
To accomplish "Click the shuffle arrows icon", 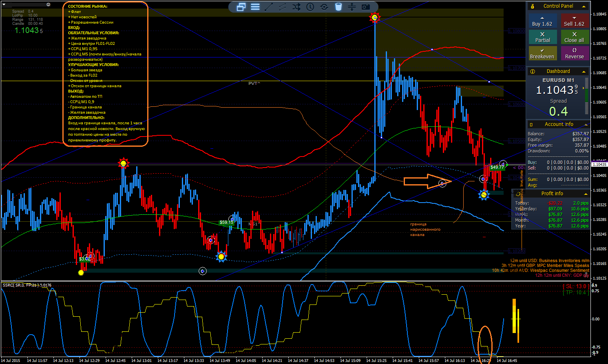I will click(296, 7).
